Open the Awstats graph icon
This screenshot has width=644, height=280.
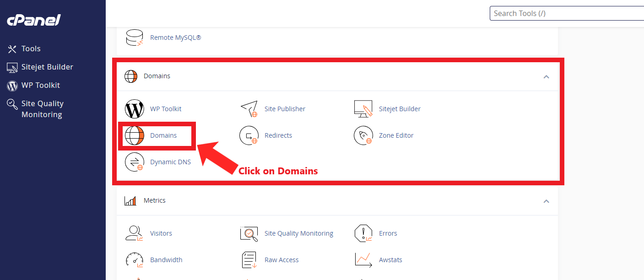363,260
